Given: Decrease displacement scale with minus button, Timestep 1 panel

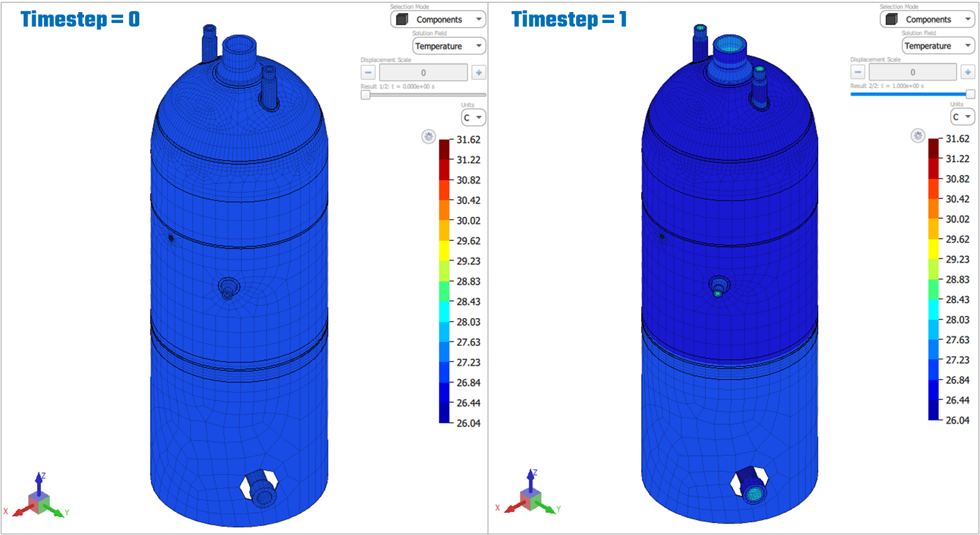Looking at the screenshot, I should [x=858, y=72].
